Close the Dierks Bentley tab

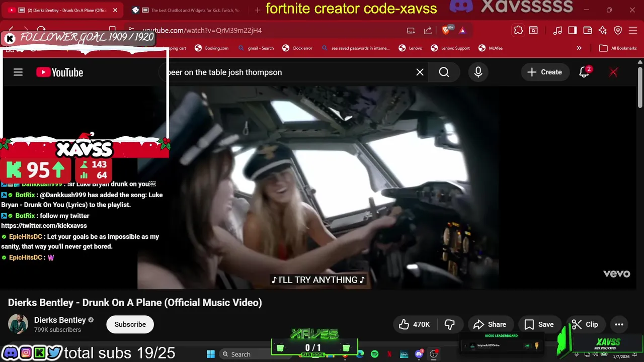115,10
